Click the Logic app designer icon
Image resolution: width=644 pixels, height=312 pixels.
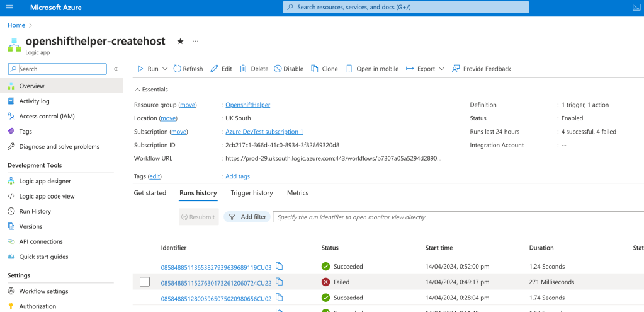pos(11,181)
